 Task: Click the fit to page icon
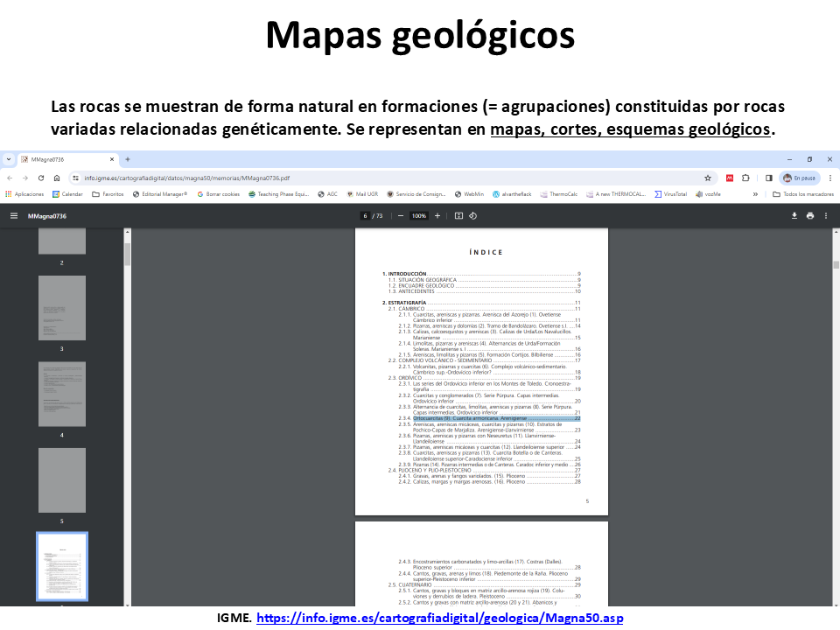(458, 215)
